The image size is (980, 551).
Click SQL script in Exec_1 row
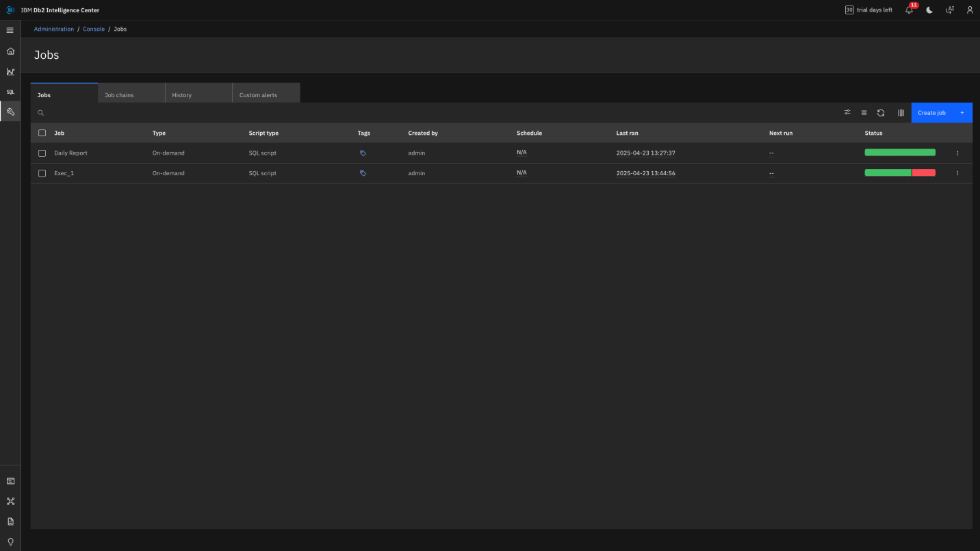tap(262, 173)
